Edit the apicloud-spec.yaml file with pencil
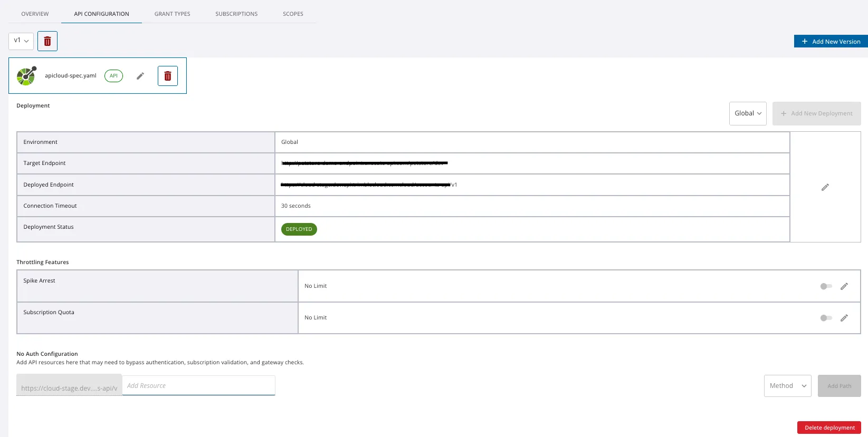The image size is (868, 437). pos(140,76)
